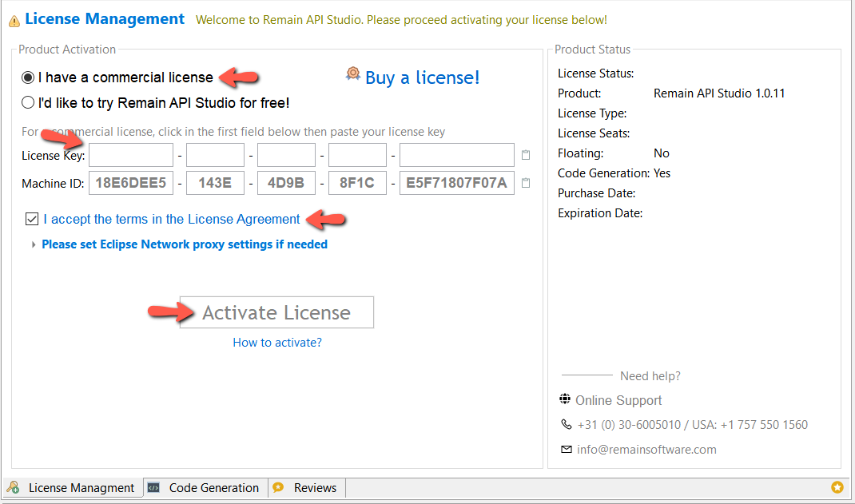Click the award ribbon icon beside Buy a license
The image size is (855, 504).
click(353, 73)
